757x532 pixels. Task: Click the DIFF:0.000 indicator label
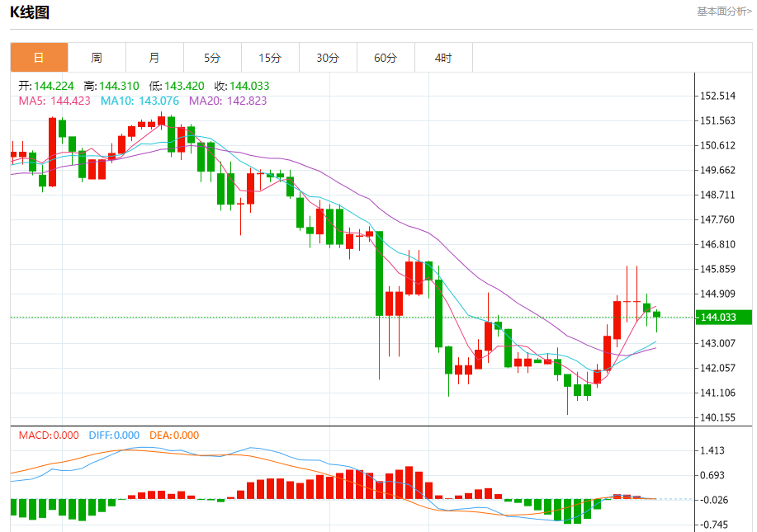point(114,435)
